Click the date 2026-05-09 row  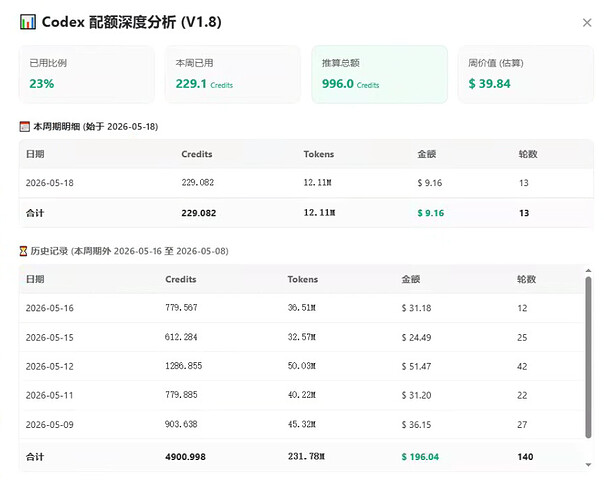[x=302, y=424]
